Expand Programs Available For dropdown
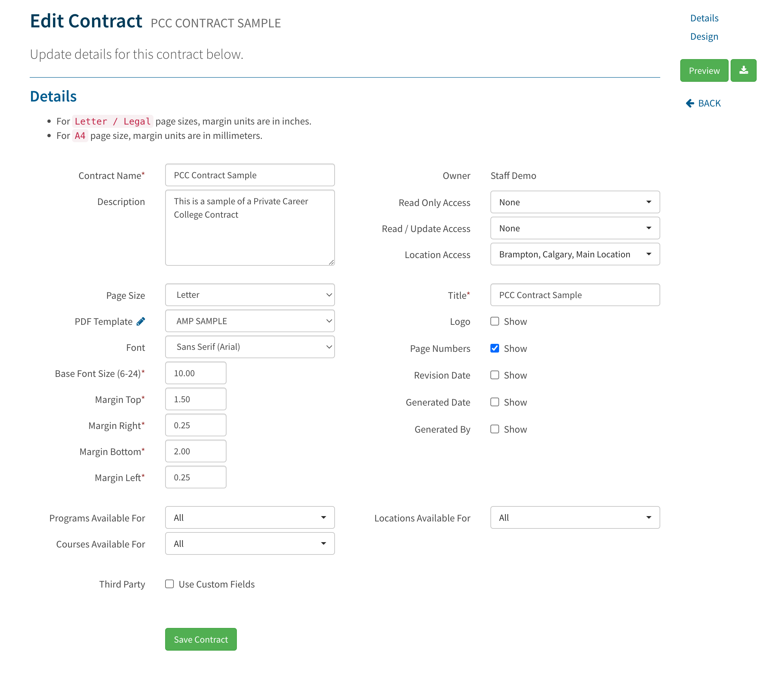The width and height of the screenshot is (784, 673). [250, 517]
